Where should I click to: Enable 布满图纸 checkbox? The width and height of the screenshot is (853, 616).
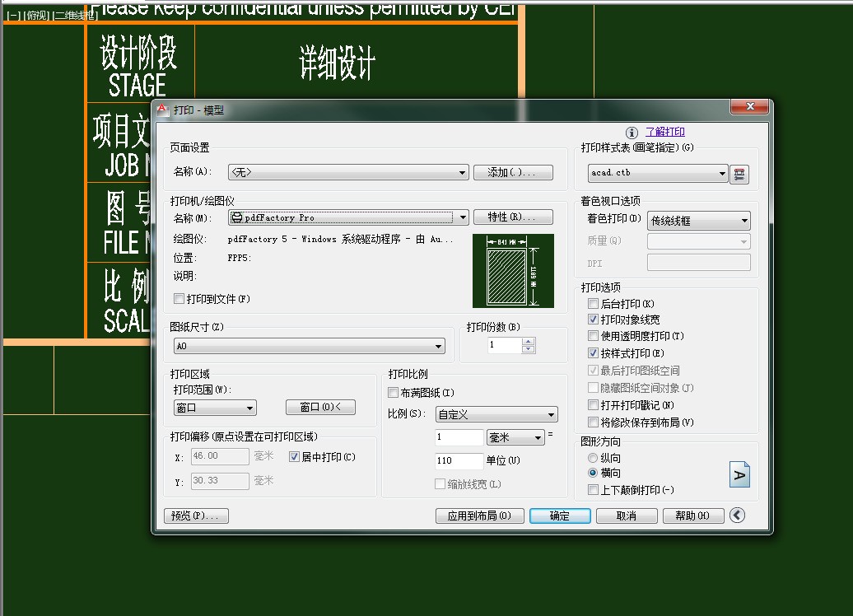(x=393, y=392)
